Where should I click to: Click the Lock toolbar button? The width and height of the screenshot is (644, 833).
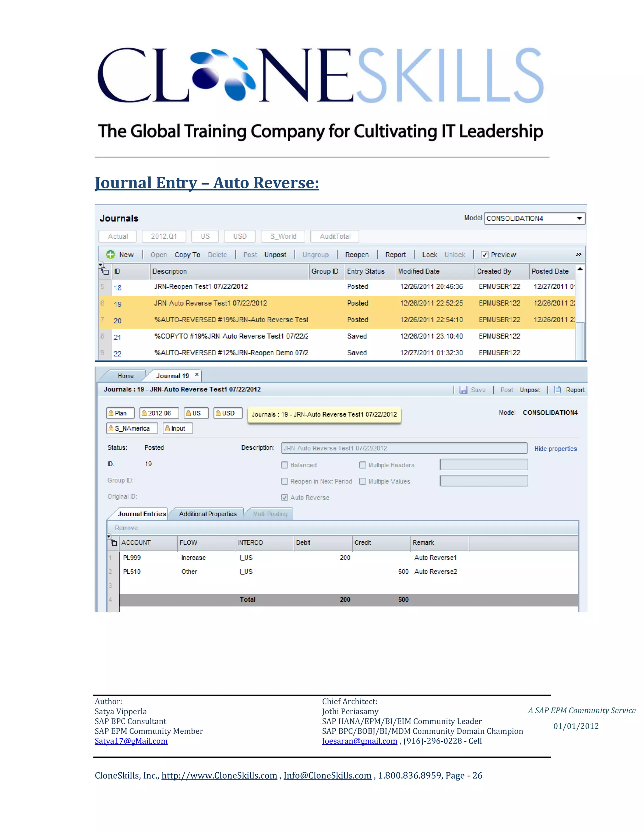pyautogui.click(x=430, y=255)
